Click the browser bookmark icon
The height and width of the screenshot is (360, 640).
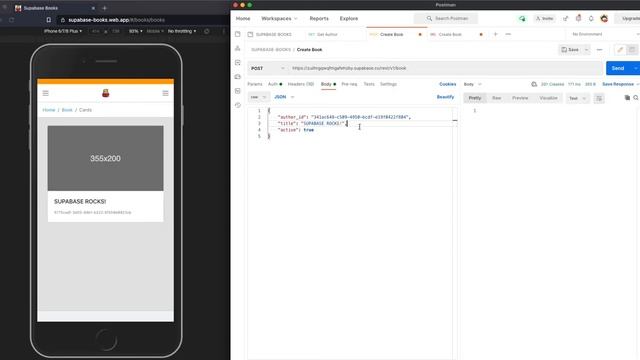point(49,20)
